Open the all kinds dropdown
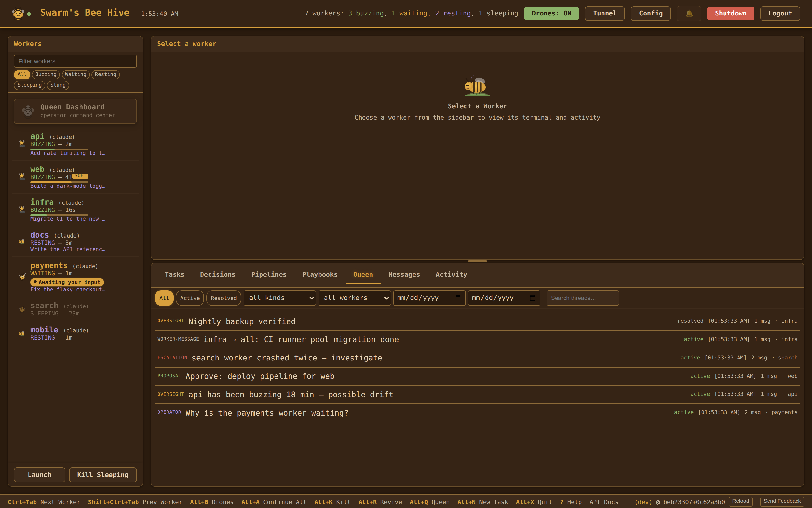 tap(280, 298)
